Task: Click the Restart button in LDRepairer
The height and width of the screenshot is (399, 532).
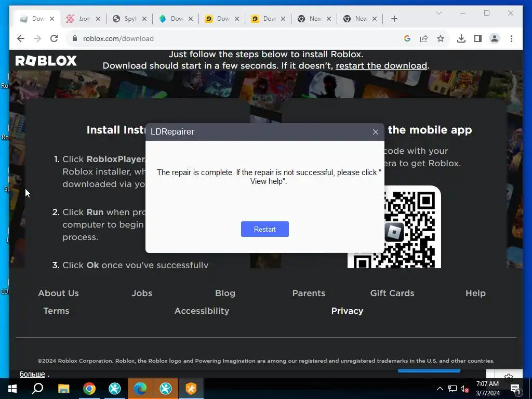Action: point(264,229)
